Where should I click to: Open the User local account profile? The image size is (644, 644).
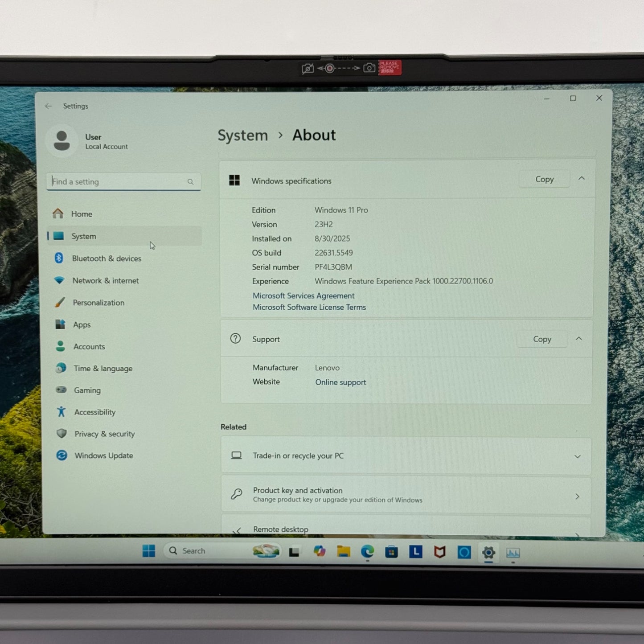tap(89, 141)
